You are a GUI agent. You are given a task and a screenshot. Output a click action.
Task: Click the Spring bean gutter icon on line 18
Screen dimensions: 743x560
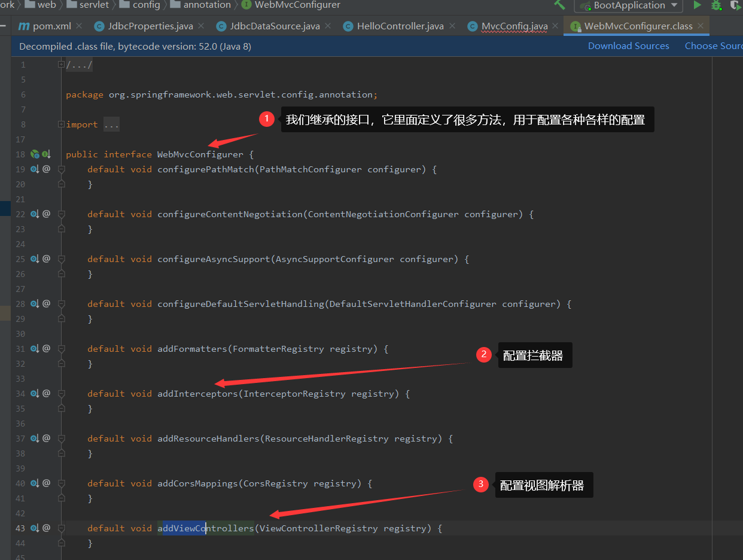(35, 154)
